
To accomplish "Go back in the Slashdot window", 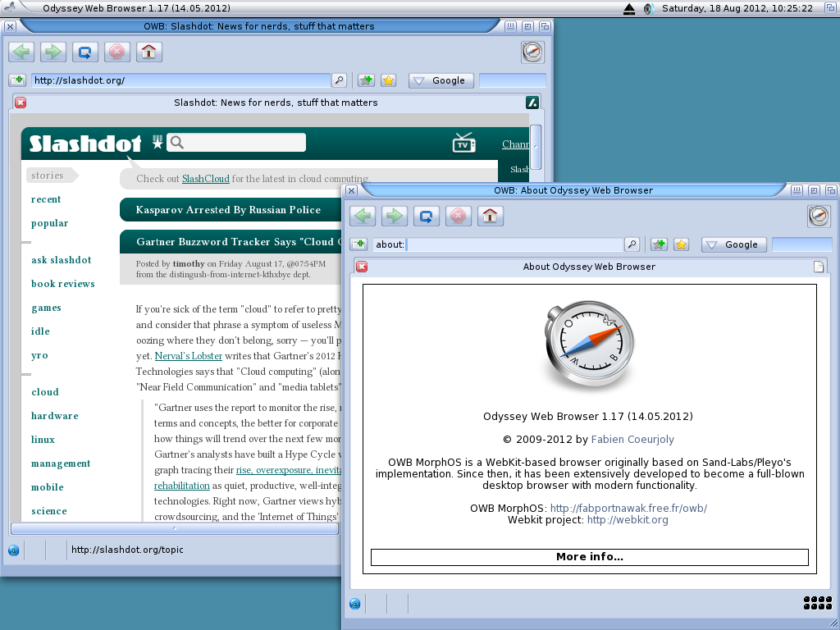I will coord(21,52).
